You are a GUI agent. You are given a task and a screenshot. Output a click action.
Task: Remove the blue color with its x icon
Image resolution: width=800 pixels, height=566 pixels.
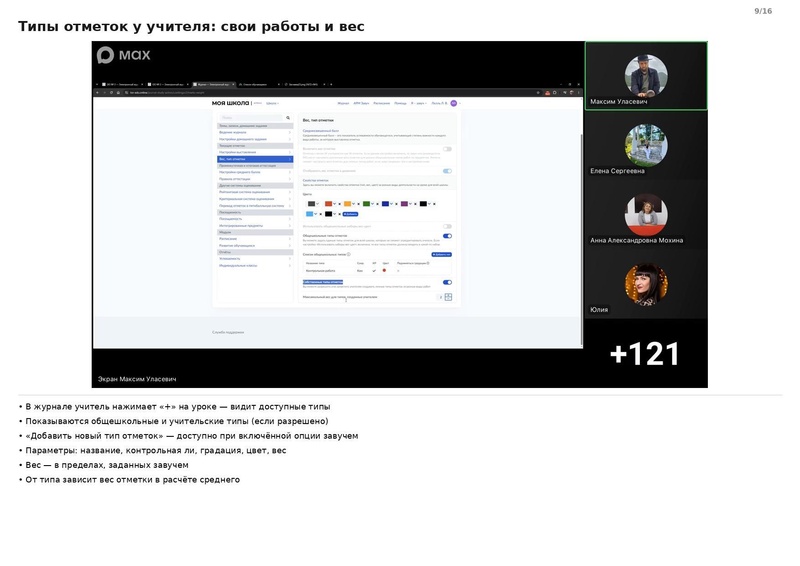click(x=396, y=204)
